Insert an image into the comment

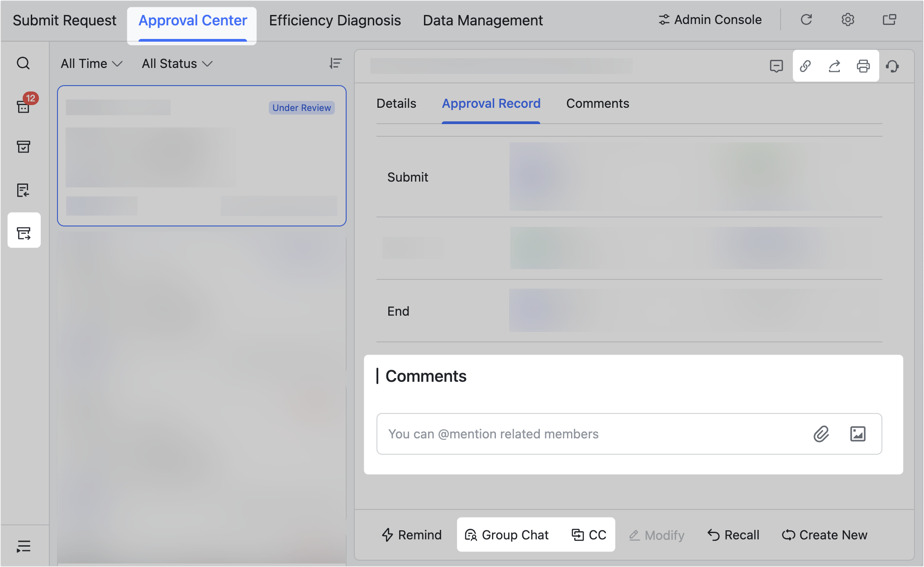(x=858, y=434)
